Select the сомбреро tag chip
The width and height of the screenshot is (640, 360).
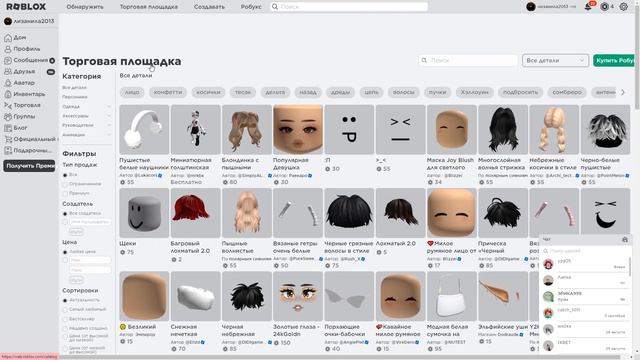coord(567,92)
